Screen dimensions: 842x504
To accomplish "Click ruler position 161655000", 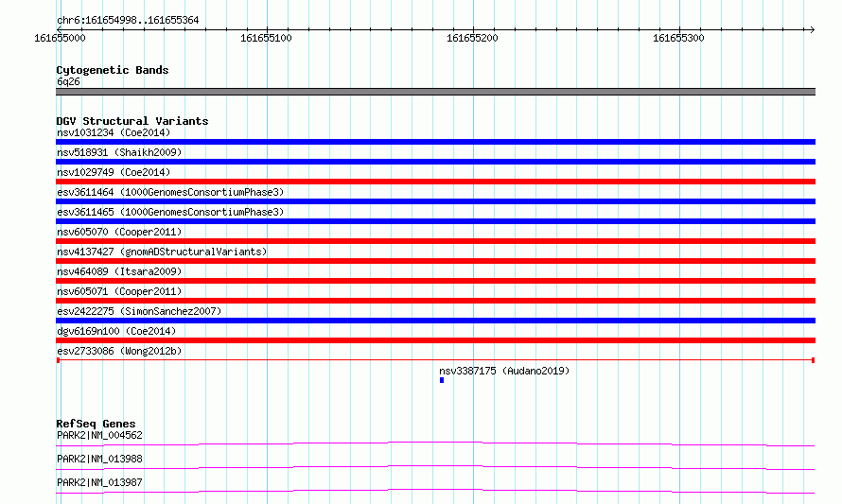I will (x=60, y=38).
